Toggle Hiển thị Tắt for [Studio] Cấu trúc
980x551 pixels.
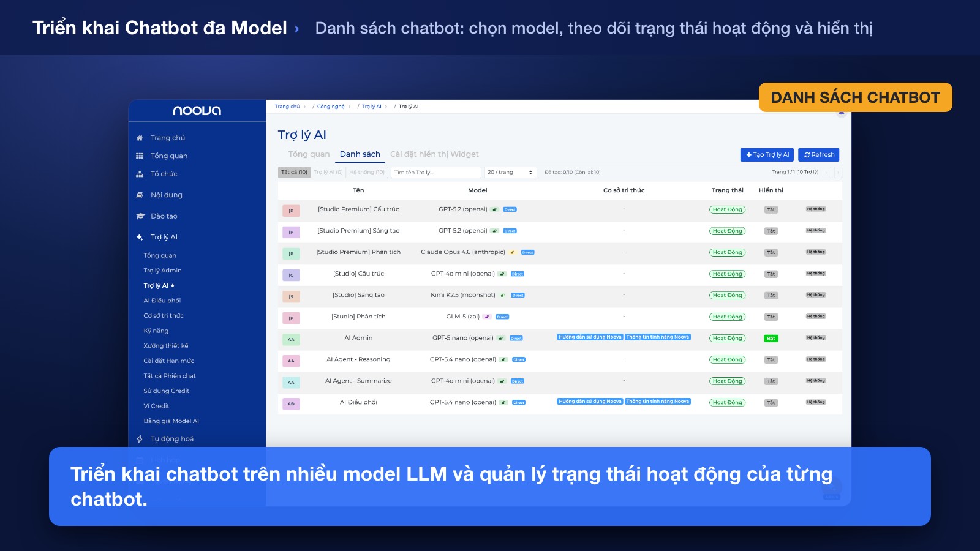(771, 274)
